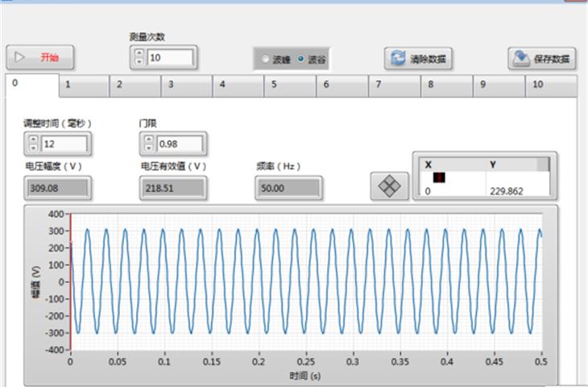Click the 门限 field showing 0.98
The image size is (588, 387).
pos(180,144)
